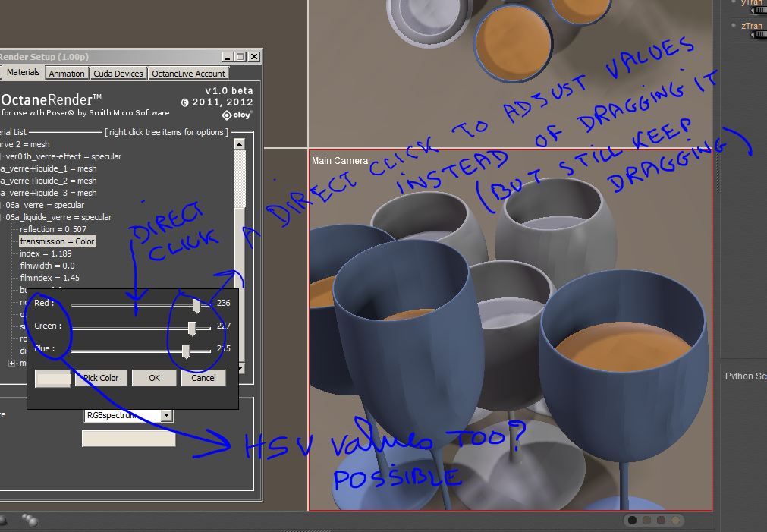This screenshot has width=767, height=532.
Task: Click the beige color swatch below RGBspectrum
Action: click(x=129, y=439)
